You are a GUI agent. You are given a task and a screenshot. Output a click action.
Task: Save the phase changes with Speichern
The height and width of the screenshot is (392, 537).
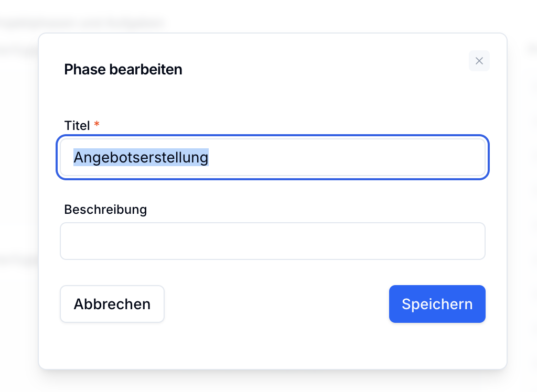(437, 304)
